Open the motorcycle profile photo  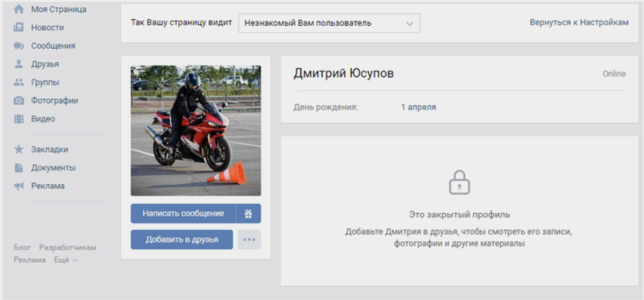coord(196,130)
